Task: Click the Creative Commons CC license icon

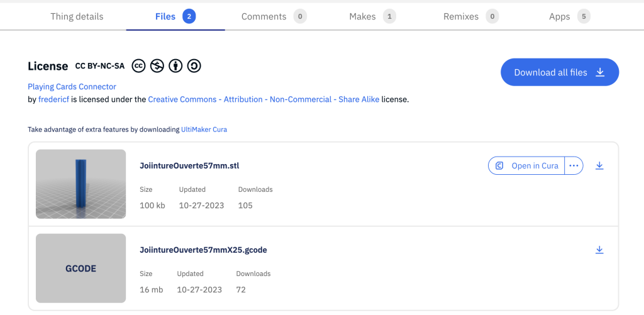Action: click(x=139, y=66)
